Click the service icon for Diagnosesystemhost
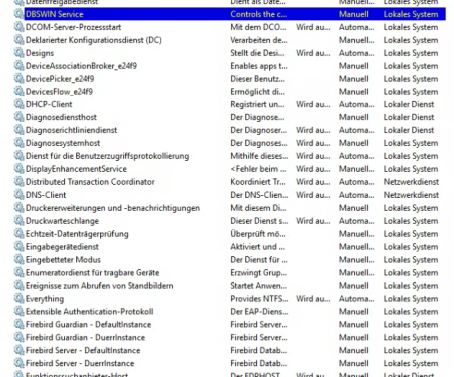 click(19, 143)
